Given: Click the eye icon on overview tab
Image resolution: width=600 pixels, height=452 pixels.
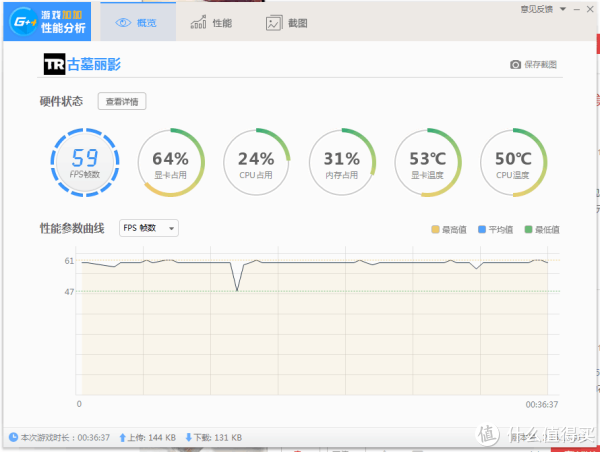Looking at the screenshot, I should pyautogui.click(x=123, y=23).
